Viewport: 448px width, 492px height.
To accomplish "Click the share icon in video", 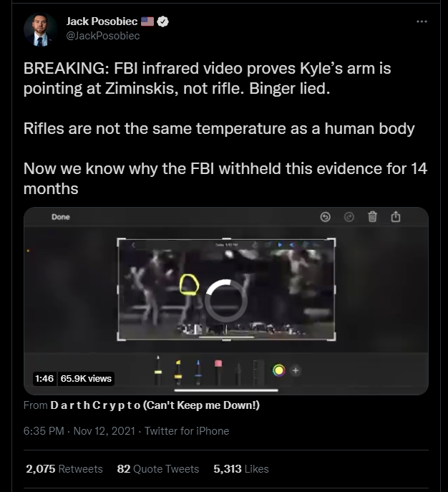I will tap(396, 216).
